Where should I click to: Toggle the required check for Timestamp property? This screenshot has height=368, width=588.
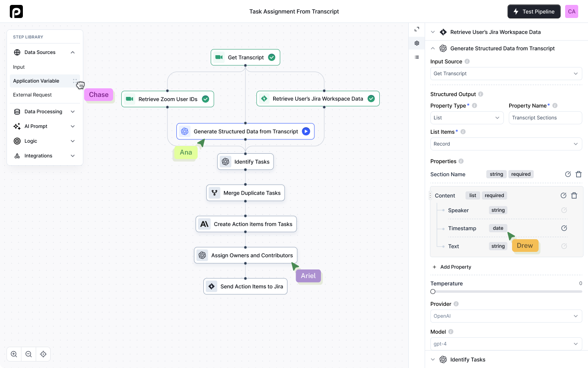click(564, 228)
